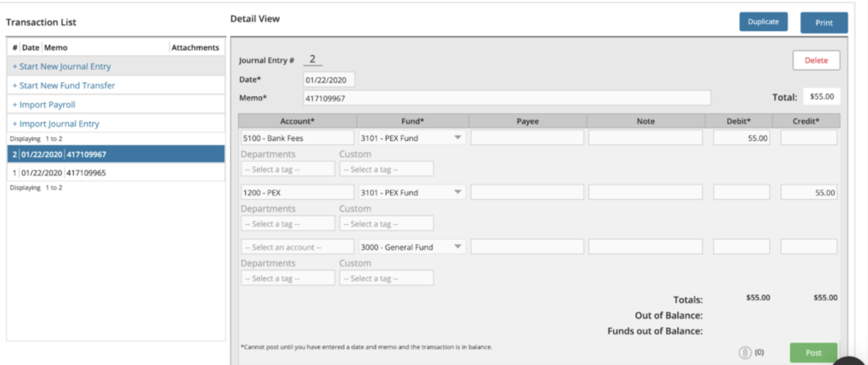Focus the Memo input field
The height and width of the screenshot is (365, 868).
[x=507, y=98]
